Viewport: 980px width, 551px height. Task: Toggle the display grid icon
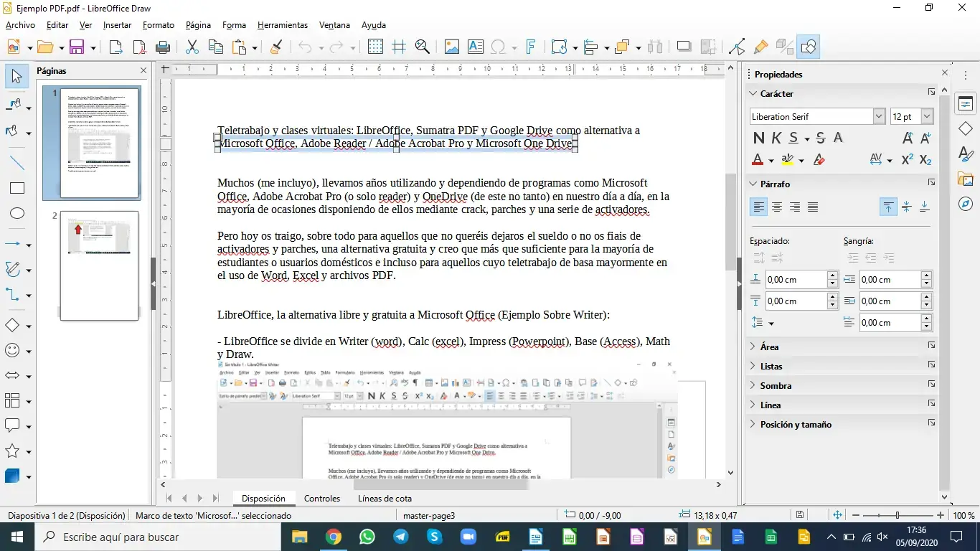(x=375, y=47)
